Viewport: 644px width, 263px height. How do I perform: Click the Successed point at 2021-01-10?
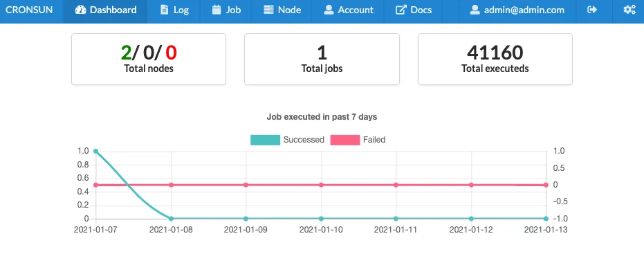321,219
